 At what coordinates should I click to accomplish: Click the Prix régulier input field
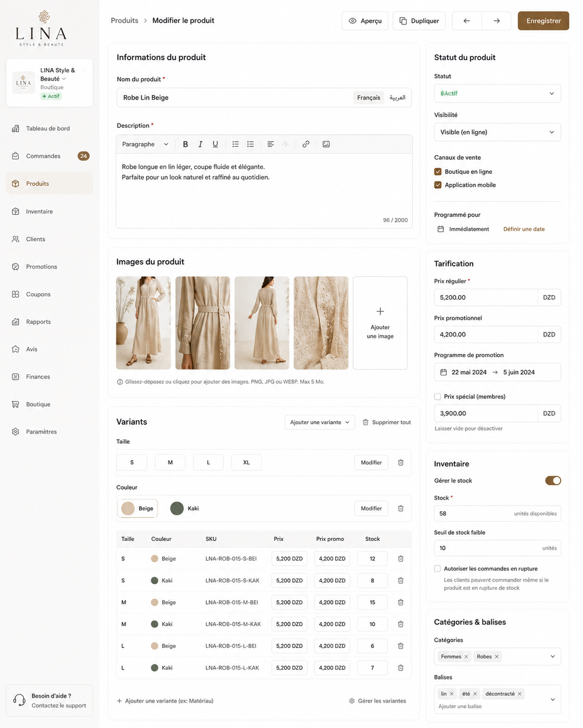[486, 298]
